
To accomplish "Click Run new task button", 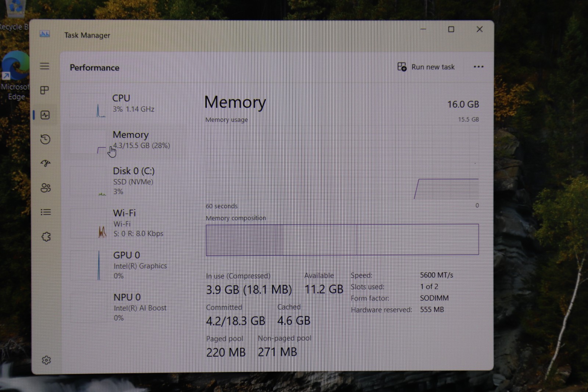I will pyautogui.click(x=426, y=67).
